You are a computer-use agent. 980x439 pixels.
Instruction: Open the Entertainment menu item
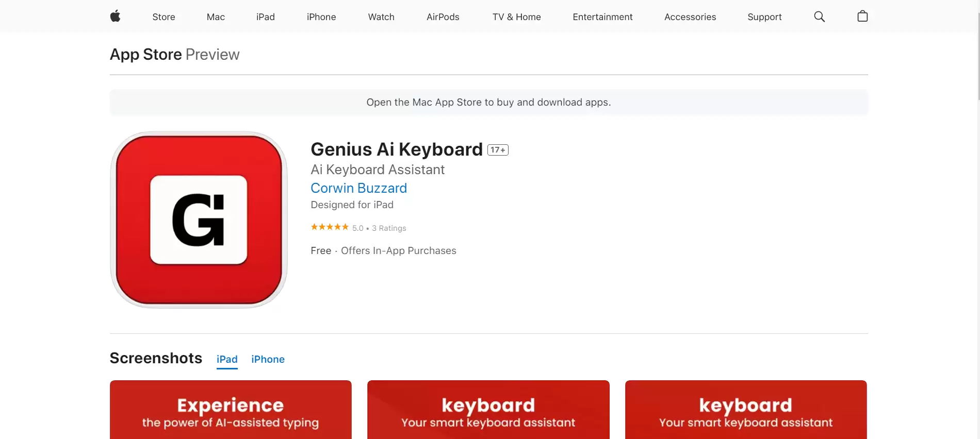pos(602,16)
